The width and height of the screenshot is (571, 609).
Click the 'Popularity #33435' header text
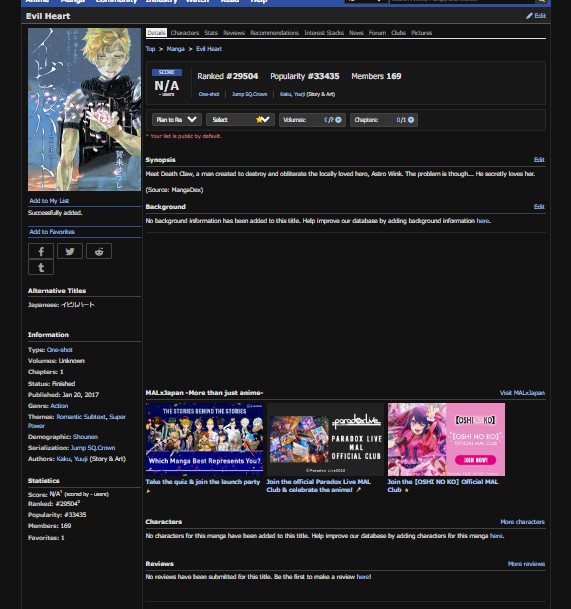(305, 77)
